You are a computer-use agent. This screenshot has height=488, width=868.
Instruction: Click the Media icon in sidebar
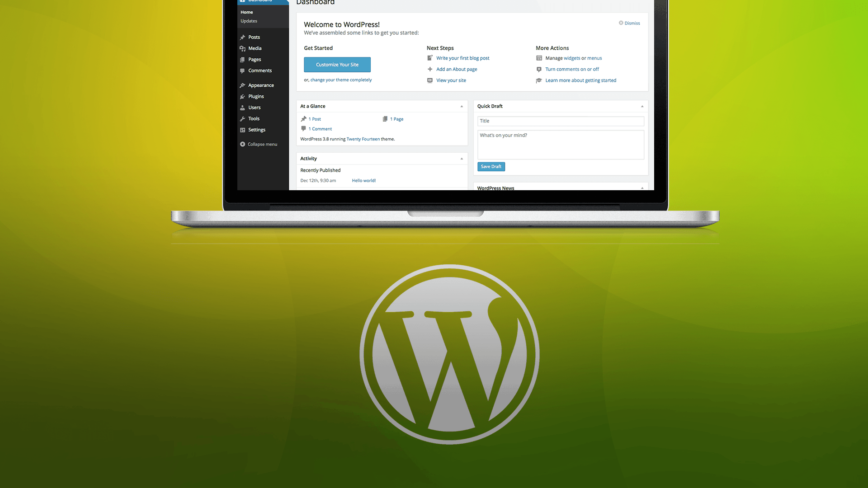tap(243, 48)
